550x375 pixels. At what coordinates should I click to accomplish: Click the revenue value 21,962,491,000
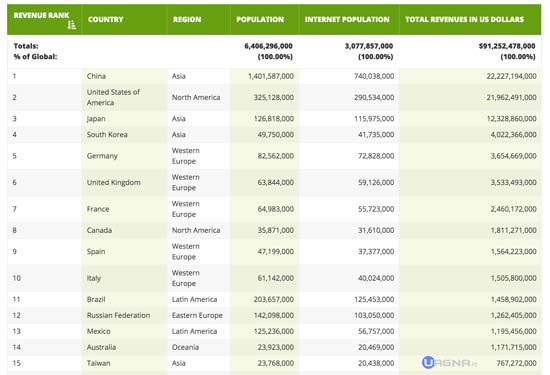(x=511, y=97)
